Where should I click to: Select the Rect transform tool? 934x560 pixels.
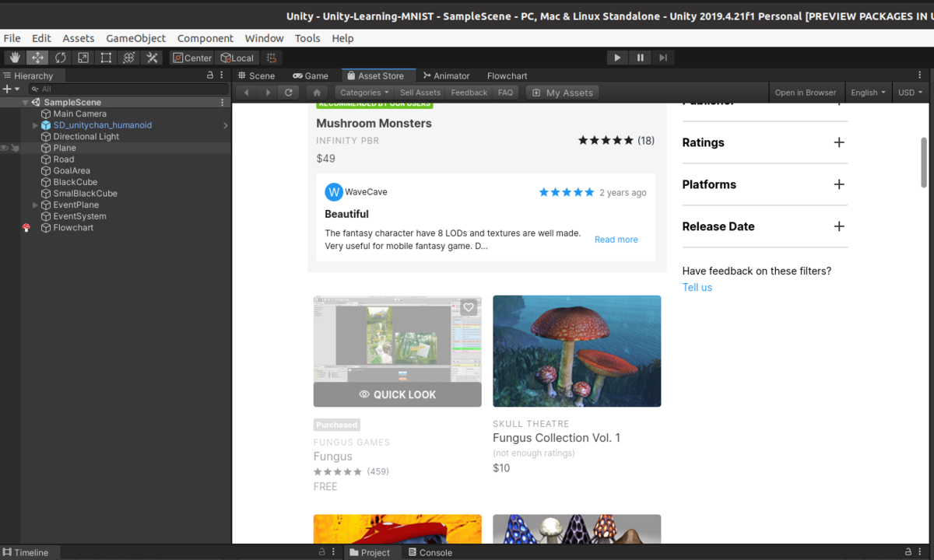tap(106, 58)
